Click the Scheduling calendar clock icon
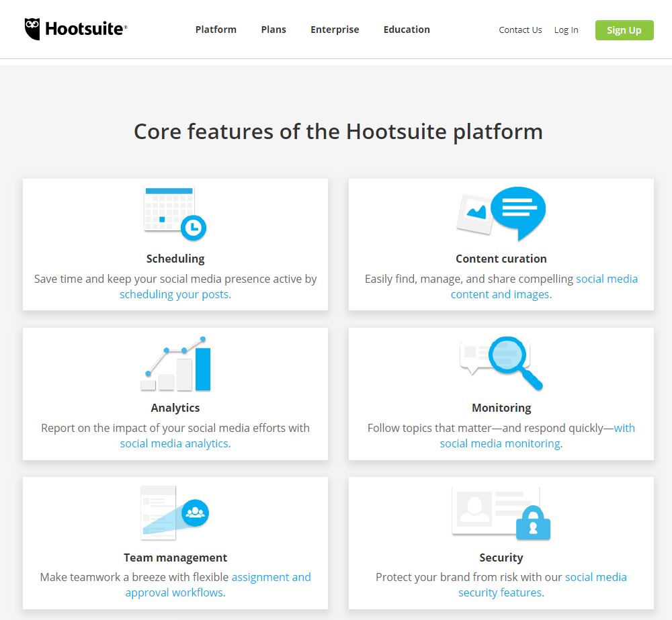Image resolution: width=672 pixels, height=620 pixels. (x=175, y=214)
